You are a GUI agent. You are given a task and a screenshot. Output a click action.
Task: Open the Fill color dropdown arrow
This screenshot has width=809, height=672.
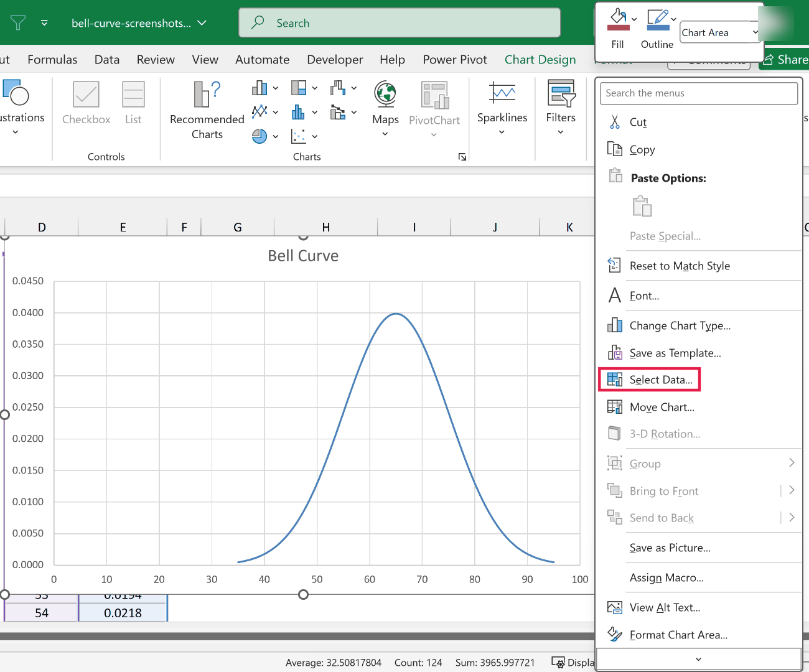(x=634, y=20)
